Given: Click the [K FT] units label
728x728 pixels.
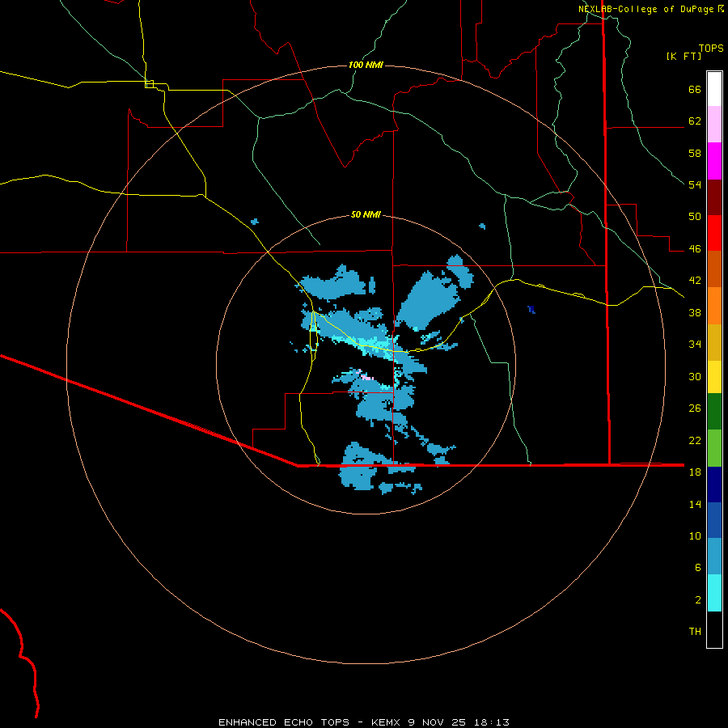Looking at the screenshot, I should coord(684,57).
